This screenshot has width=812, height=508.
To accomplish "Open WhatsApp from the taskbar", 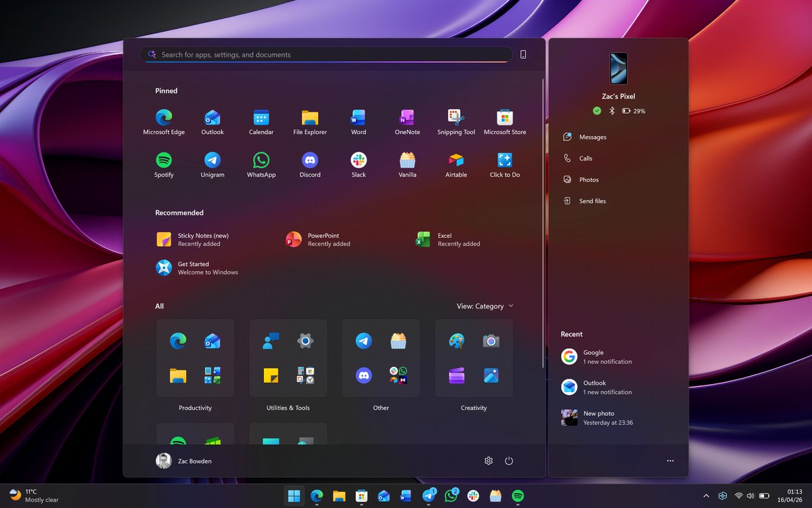I will pos(451,496).
